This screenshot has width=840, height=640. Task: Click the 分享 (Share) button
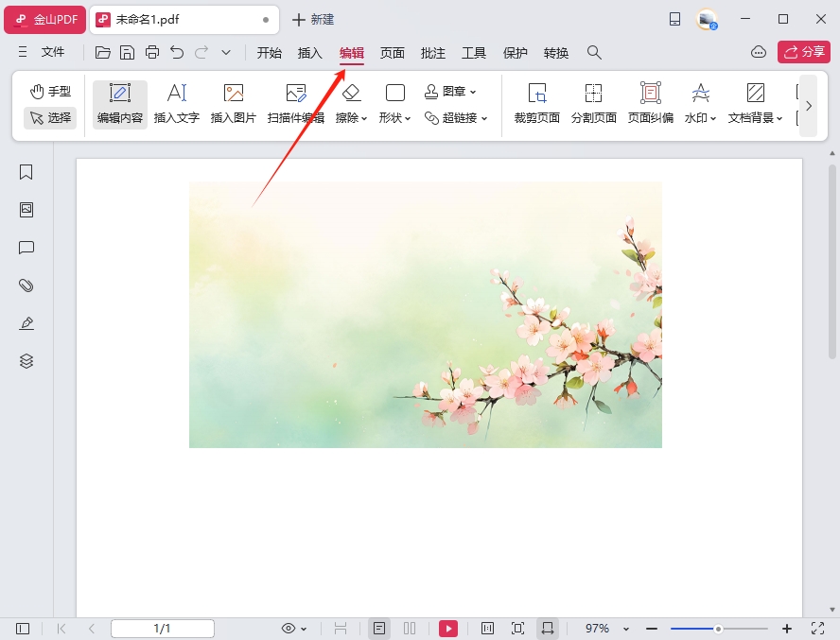tap(803, 52)
